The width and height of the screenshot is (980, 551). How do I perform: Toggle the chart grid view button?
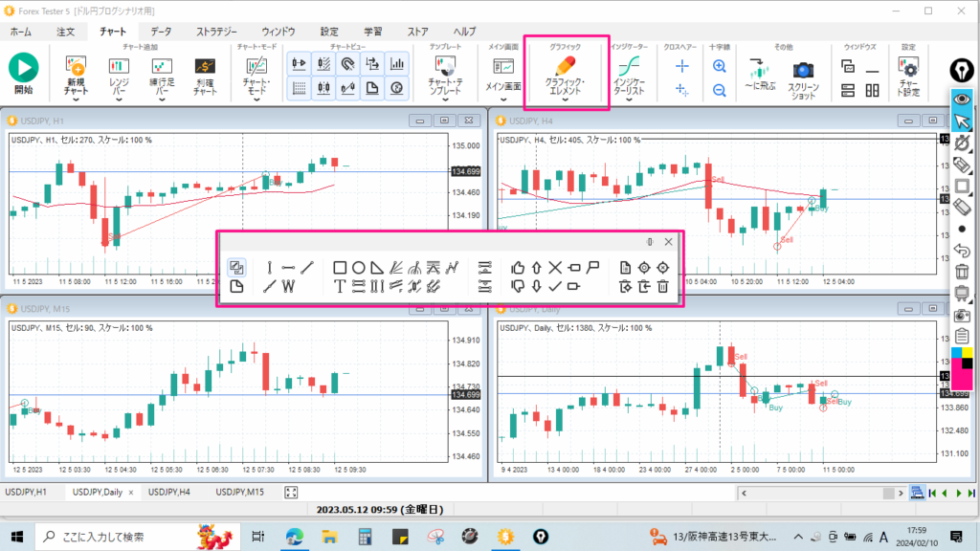[299, 88]
